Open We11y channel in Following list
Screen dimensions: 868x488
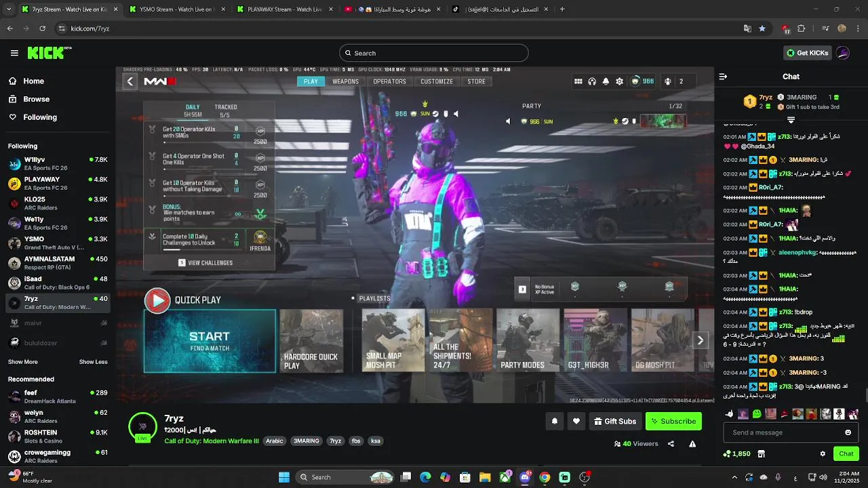pos(58,223)
